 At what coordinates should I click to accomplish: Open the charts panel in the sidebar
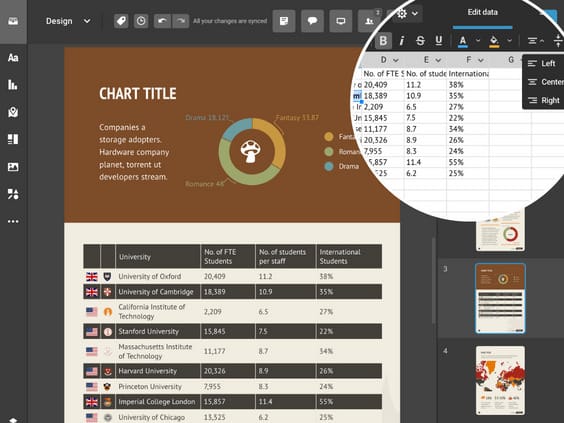tap(13, 85)
